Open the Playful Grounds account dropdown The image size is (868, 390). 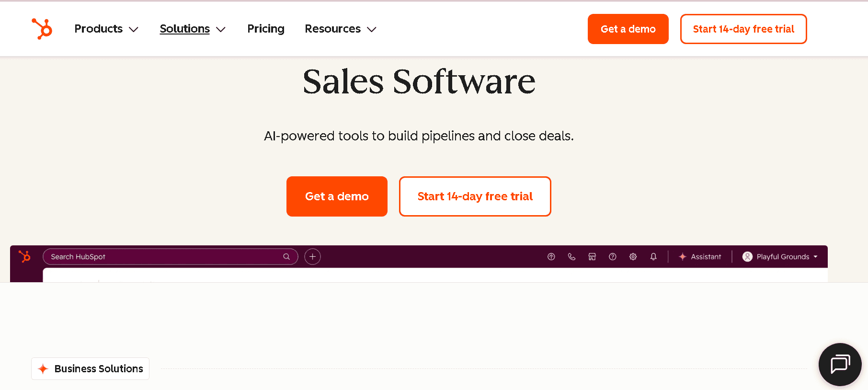[780, 257]
